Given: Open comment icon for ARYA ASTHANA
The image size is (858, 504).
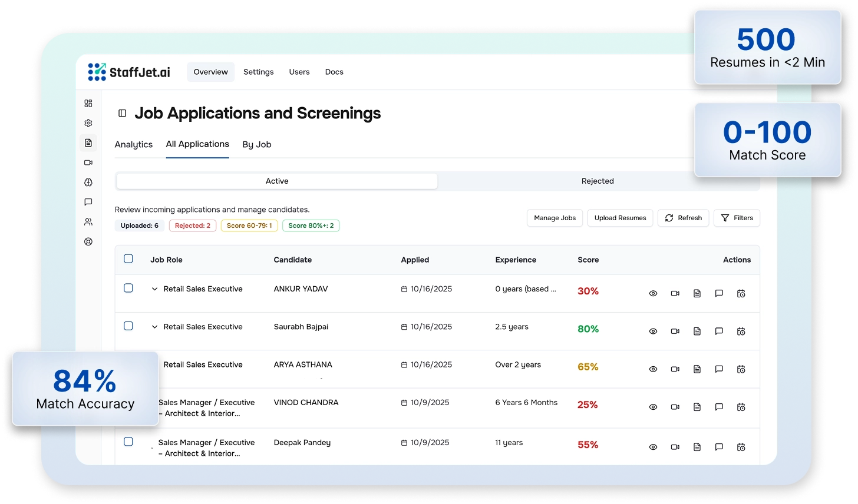Looking at the screenshot, I should point(719,369).
